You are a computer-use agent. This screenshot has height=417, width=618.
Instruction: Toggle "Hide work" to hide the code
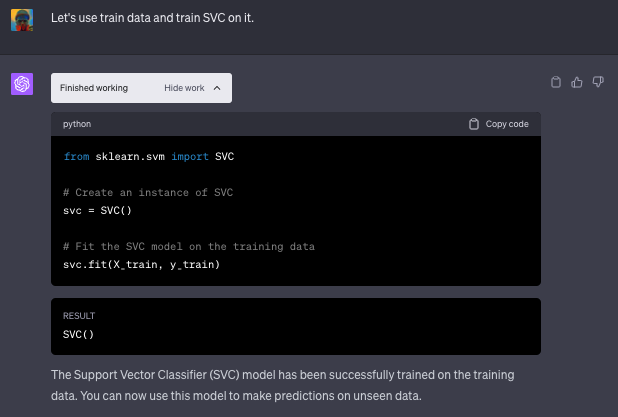pos(184,88)
